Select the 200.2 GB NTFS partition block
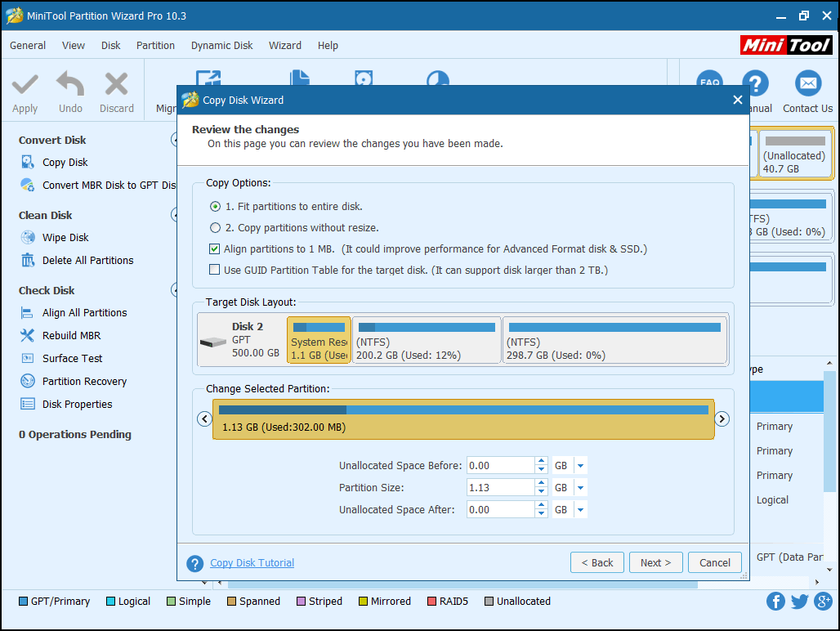This screenshot has height=631, width=840. [427, 339]
